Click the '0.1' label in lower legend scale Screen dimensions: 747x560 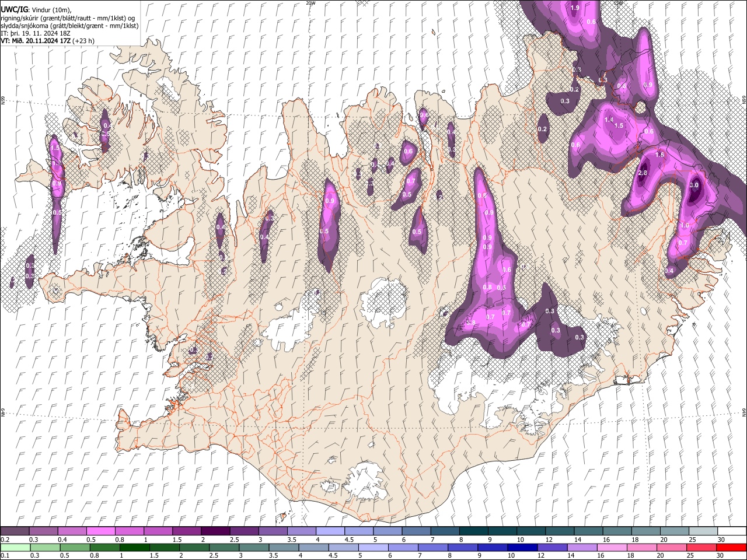5,555
